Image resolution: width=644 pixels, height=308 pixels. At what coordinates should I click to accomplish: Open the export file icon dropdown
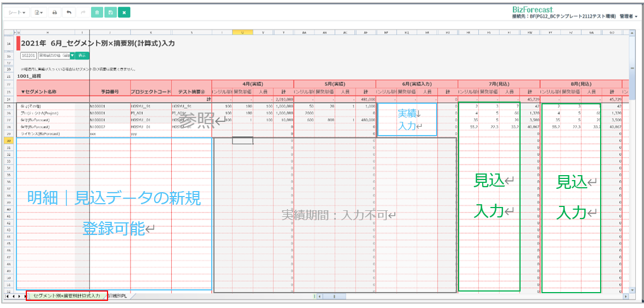(x=38, y=12)
